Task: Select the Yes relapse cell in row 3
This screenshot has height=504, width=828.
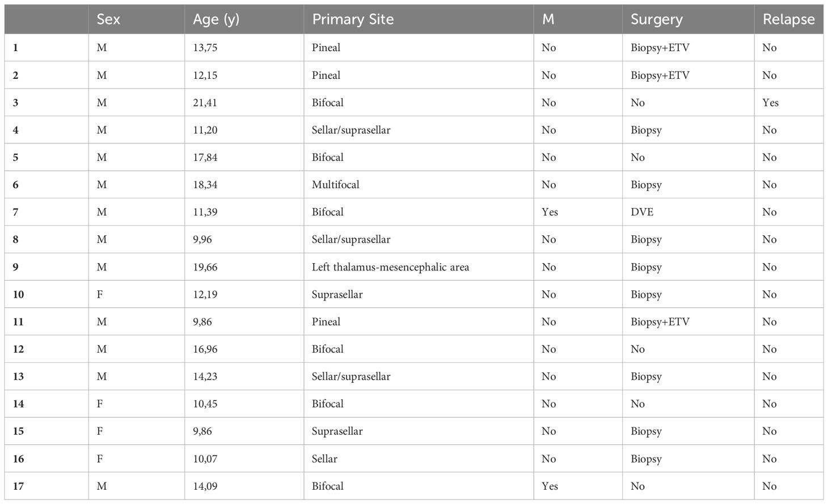Action: [789, 103]
